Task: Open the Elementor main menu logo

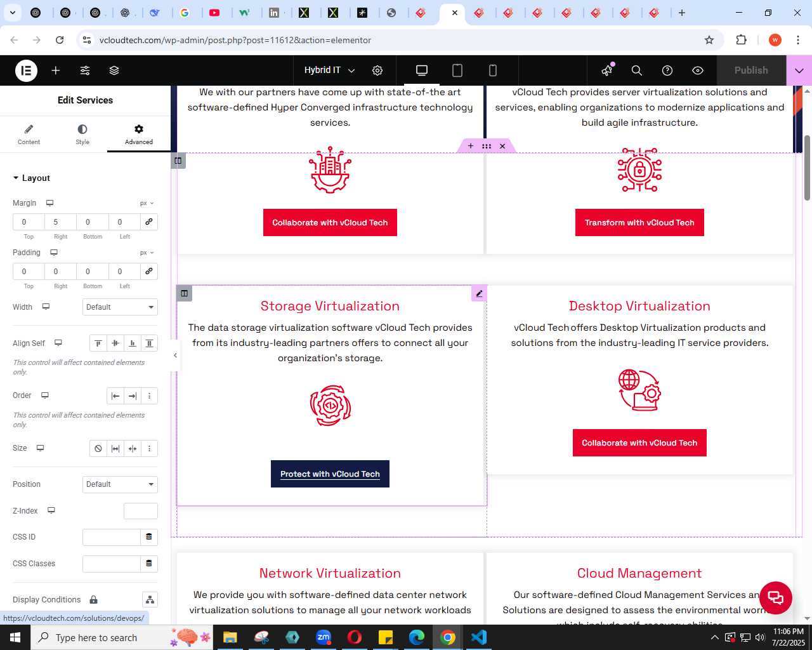Action: tap(26, 70)
